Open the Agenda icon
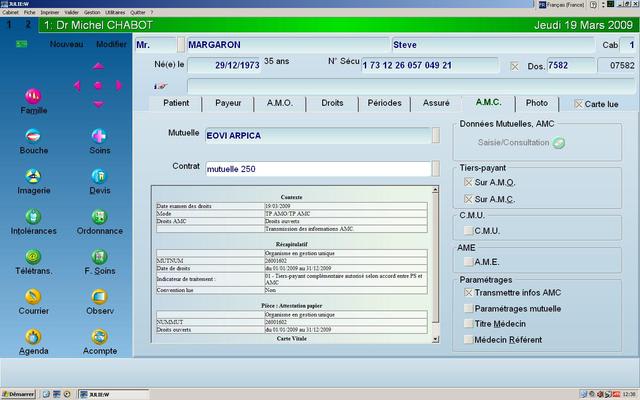 [x=32, y=337]
